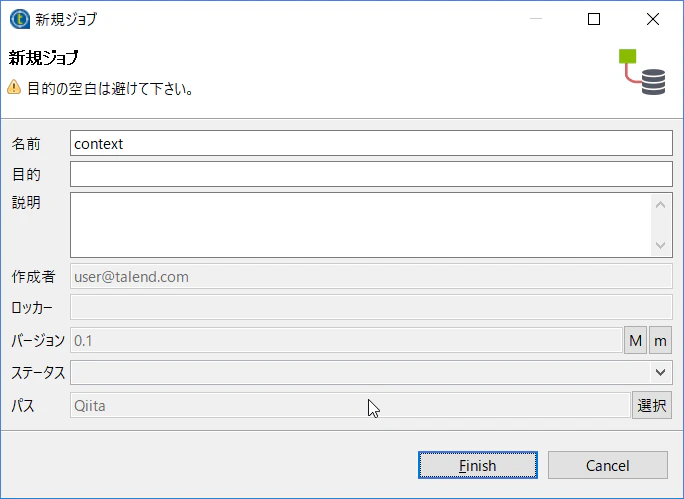Click the Talend icon in title bar
Screen dimensions: 684x499
(20, 19)
